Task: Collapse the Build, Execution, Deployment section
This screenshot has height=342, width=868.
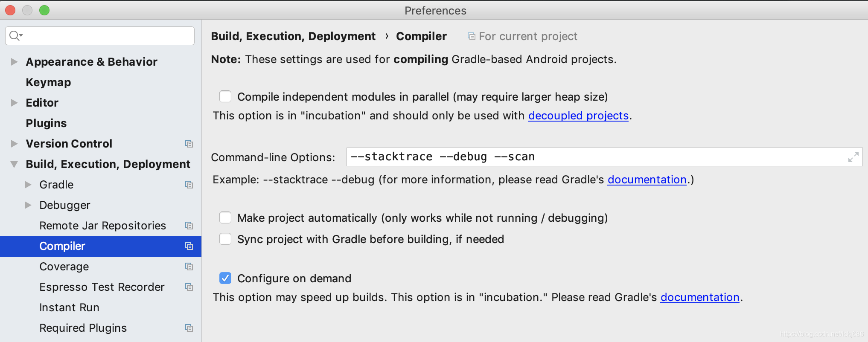Action: coord(14,164)
